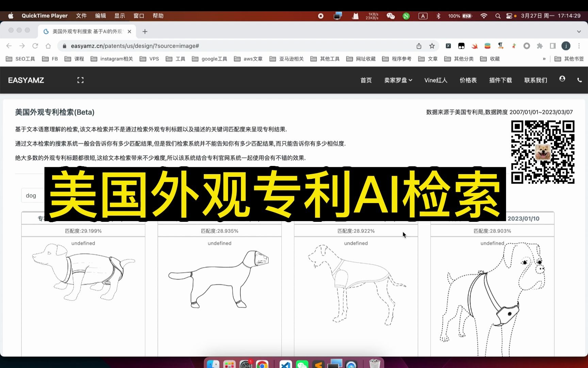Close the 美国外观专利搜索 browser tab

tap(129, 31)
